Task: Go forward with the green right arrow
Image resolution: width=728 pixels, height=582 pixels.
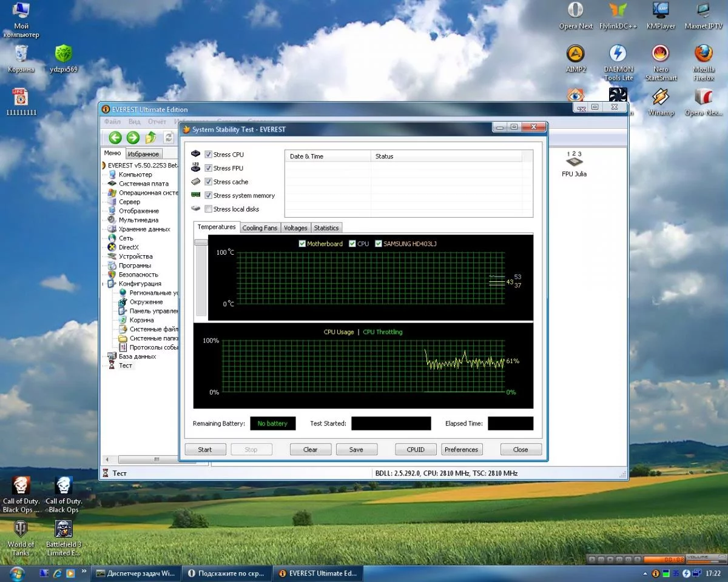Action: pos(133,138)
